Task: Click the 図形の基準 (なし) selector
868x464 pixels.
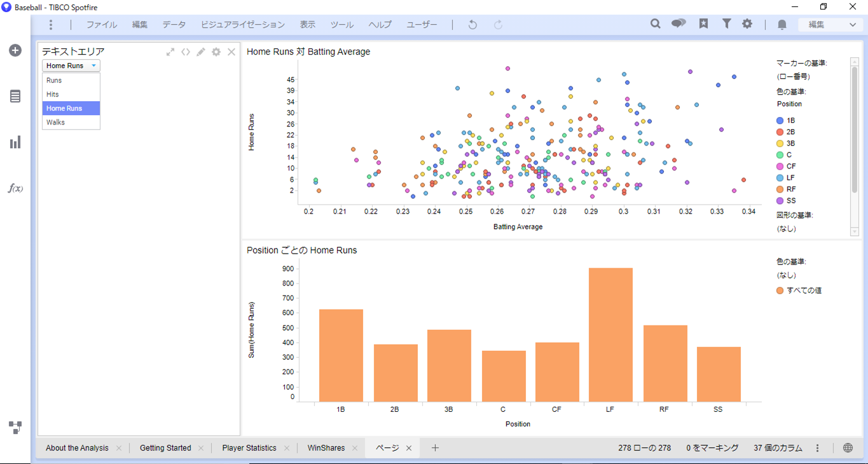Action: click(x=786, y=228)
